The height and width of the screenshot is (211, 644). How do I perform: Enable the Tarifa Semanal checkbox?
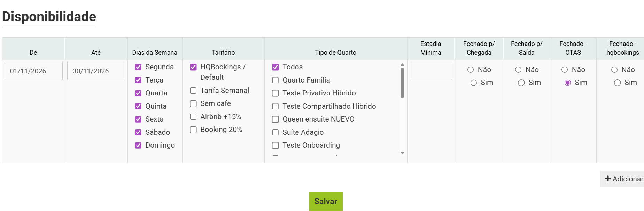click(193, 91)
